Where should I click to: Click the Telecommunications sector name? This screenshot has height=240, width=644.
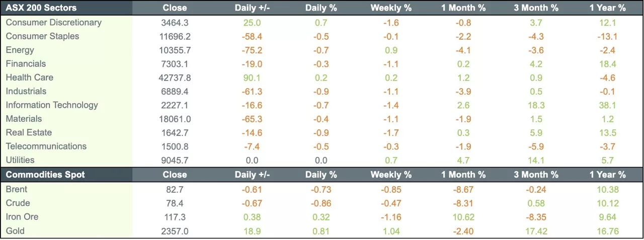pyautogui.click(x=46, y=146)
